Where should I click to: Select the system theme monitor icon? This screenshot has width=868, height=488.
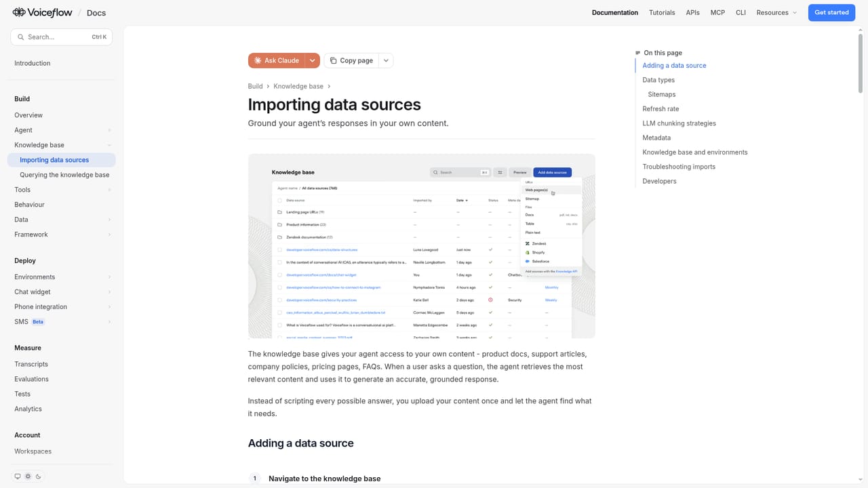click(x=18, y=476)
